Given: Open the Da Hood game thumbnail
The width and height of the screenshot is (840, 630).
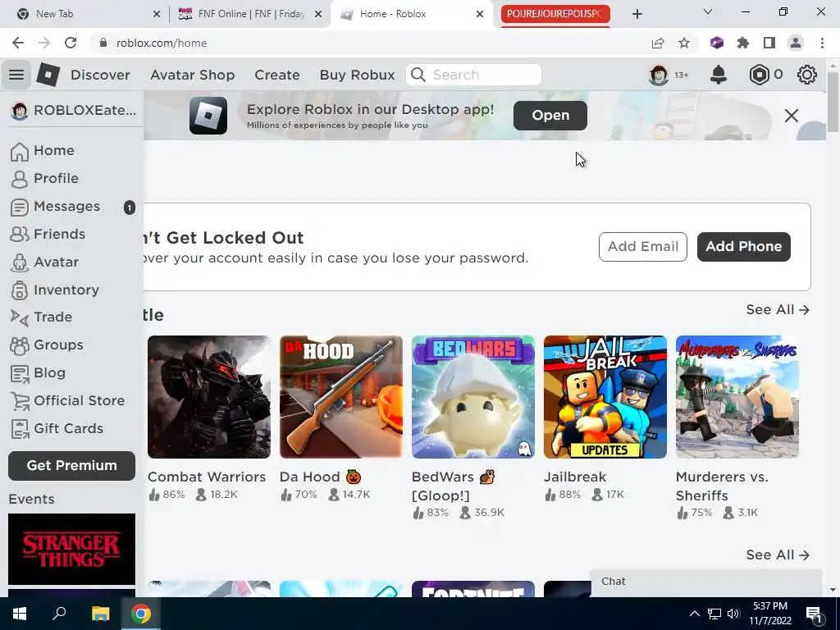Looking at the screenshot, I should (x=340, y=397).
